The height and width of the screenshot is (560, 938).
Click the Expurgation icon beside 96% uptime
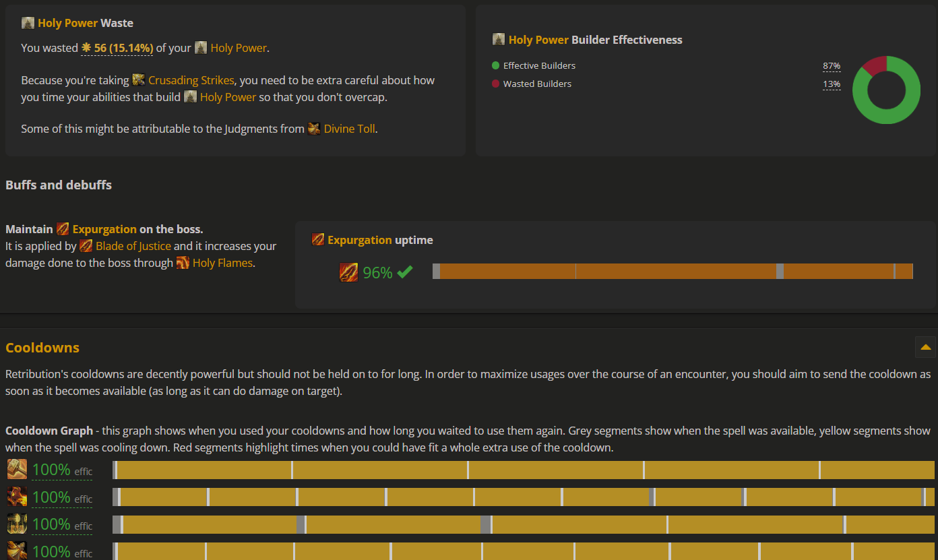point(348,272)
